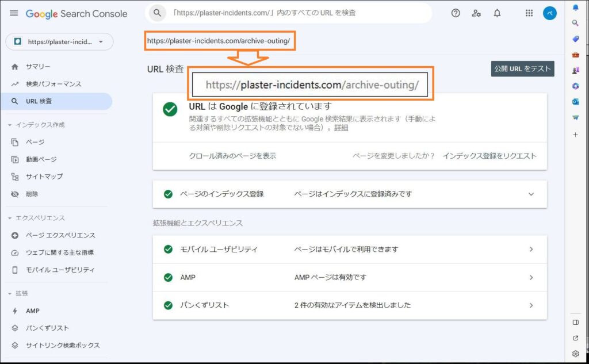Open users and permissions settings icon
The width and height of the screenshot is (589, 364).
pyautogui.click(x=476, y=13)
